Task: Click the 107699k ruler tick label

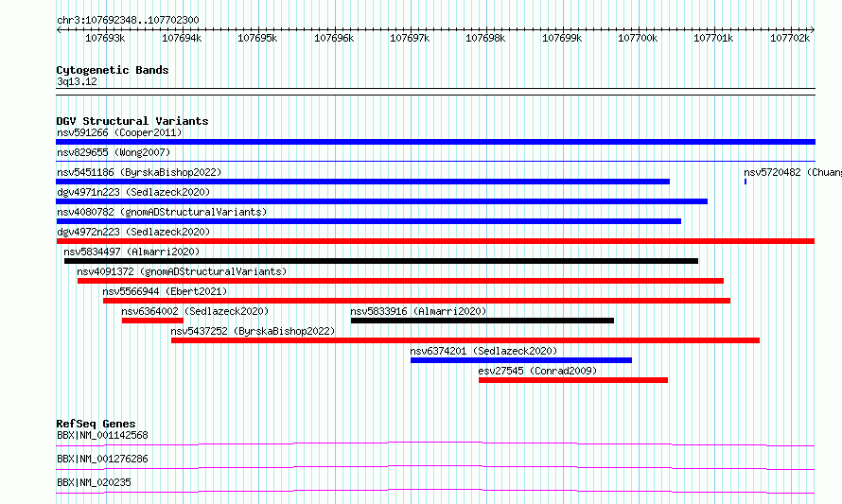Action: click(x=562, y=38)
